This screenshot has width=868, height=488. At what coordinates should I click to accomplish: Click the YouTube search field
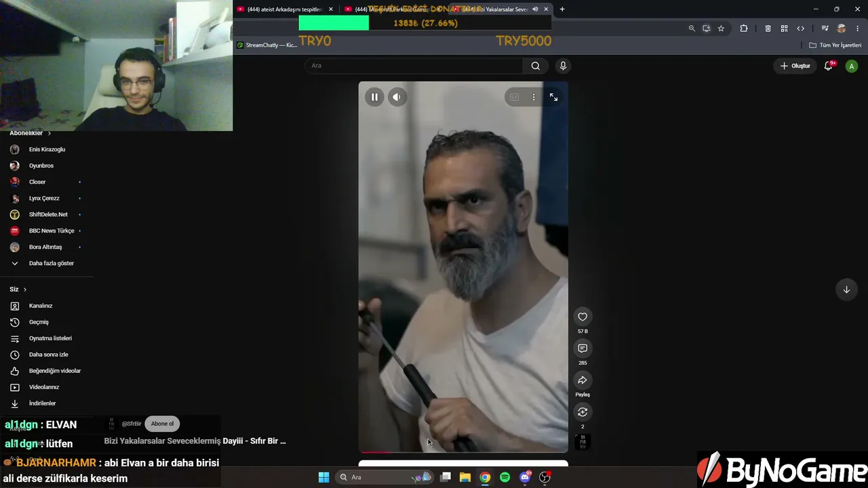[414, 66]
